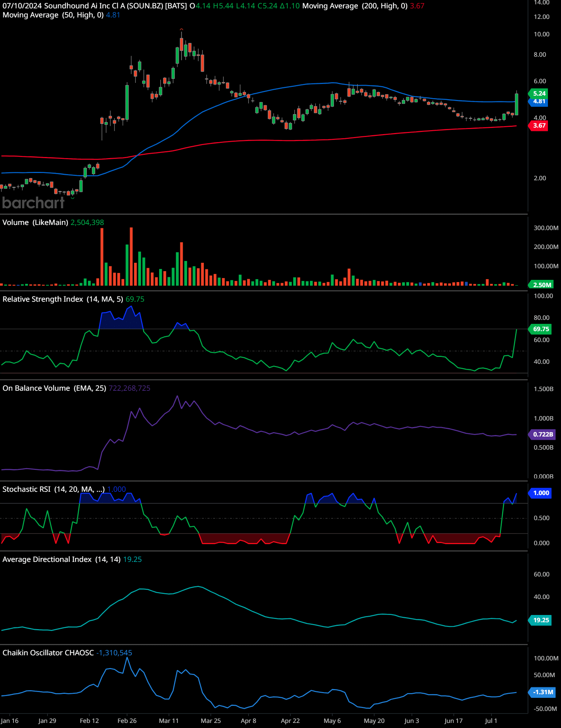Click the 0.722B On Balance Volume label
This screenshot has width=561, height=728.
(542, 434)
